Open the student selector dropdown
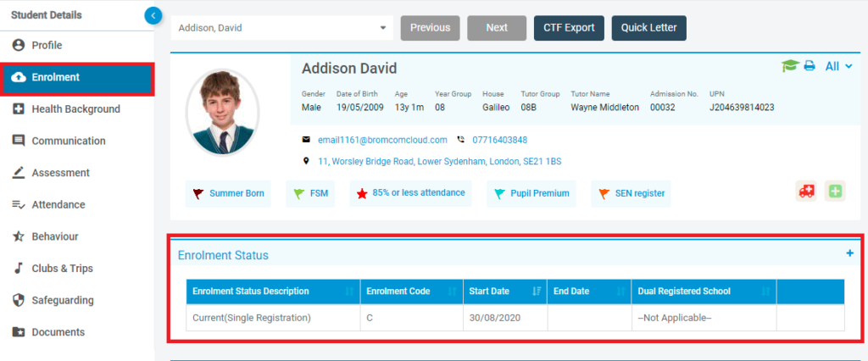Screen dimensions: 868x361 tap(281, 28)
